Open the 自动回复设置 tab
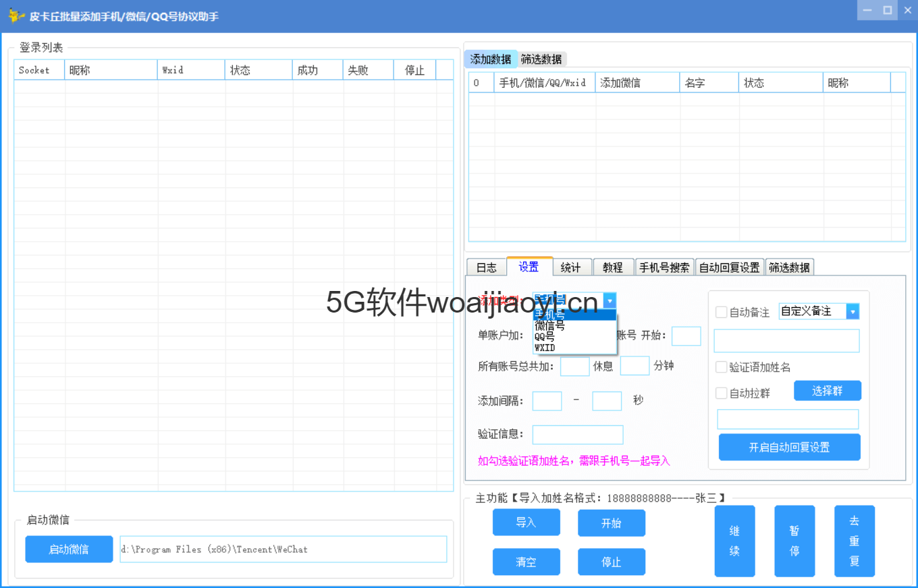918x588 pixels. coord(730,267)
